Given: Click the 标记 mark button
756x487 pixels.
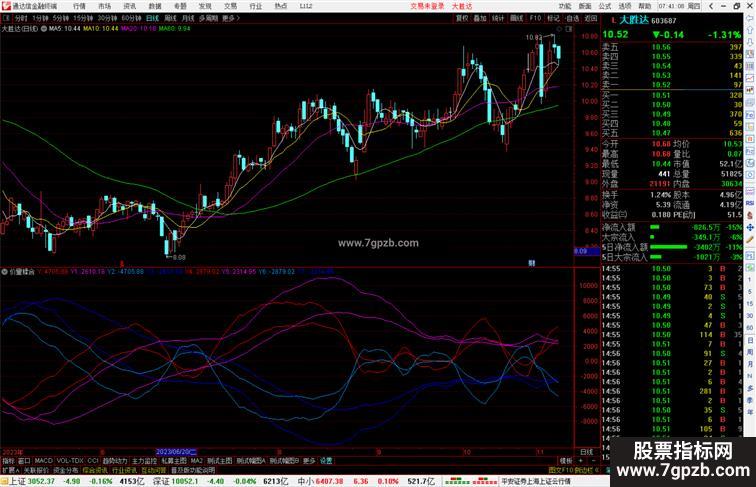Looking at the screenshot, I should 553,18.
